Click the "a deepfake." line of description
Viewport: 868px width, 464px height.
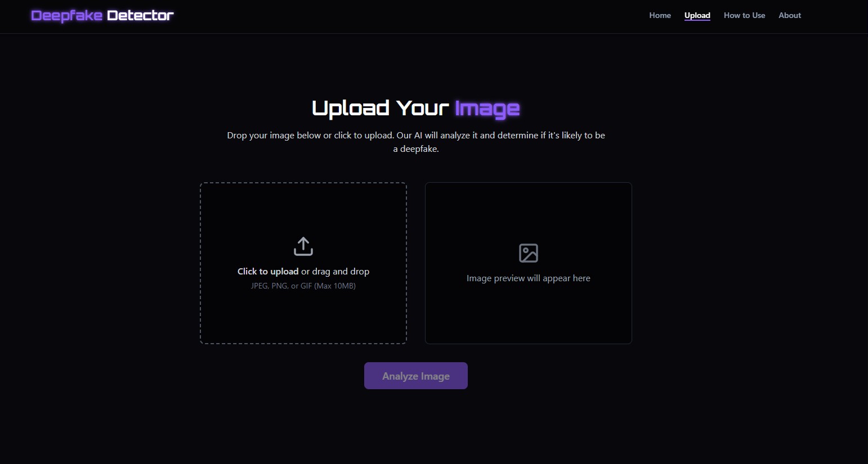click(416, 149)
